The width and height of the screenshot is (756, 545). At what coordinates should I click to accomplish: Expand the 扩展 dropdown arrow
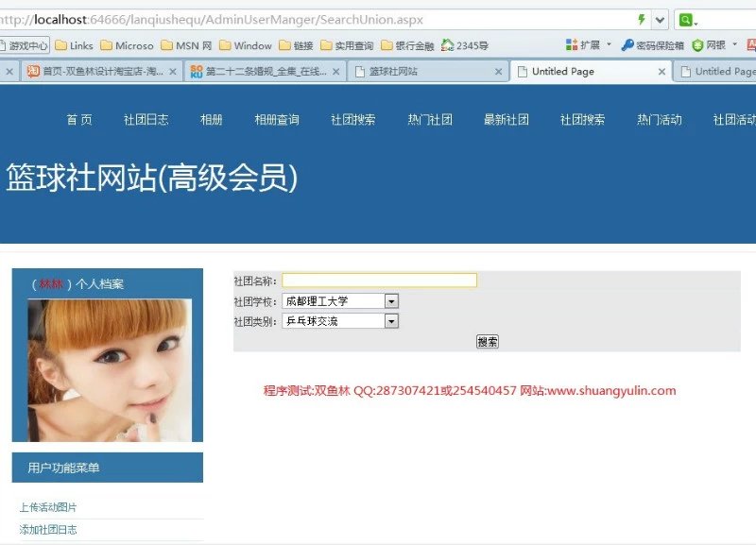(609, 44)
